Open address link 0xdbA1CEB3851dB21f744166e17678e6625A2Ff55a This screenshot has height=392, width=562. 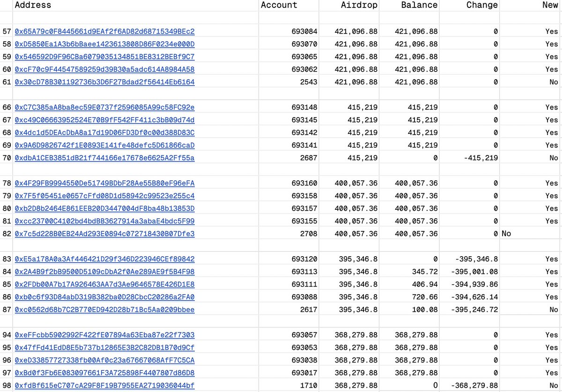pos(104,158)
